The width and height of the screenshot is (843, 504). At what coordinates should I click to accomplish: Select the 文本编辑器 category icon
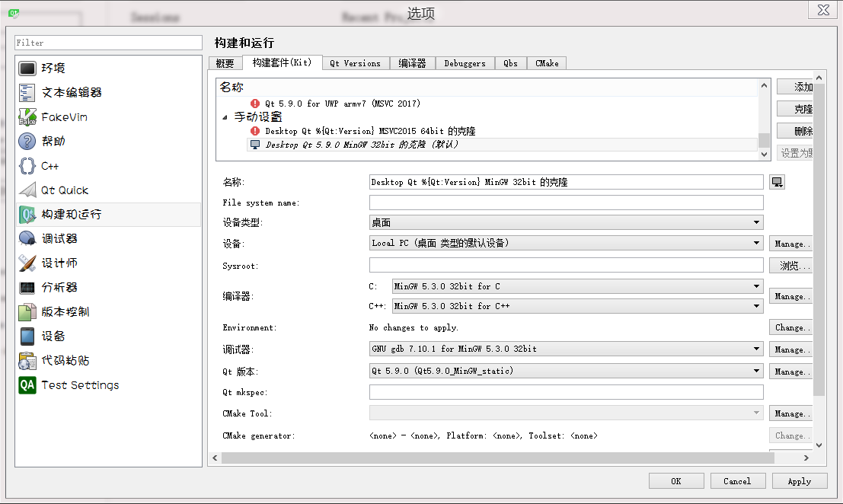pos(27,92)
